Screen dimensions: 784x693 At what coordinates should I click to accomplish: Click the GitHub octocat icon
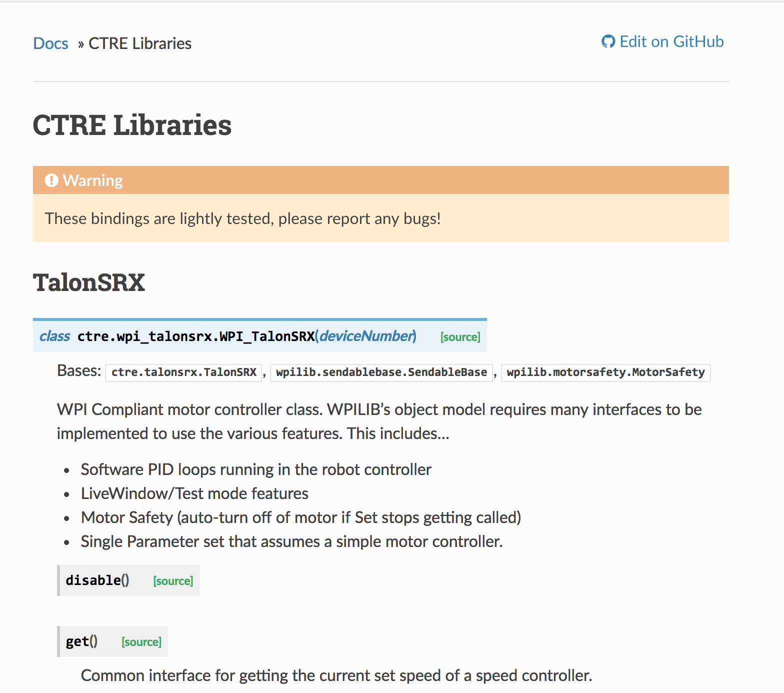coord(608,41)
